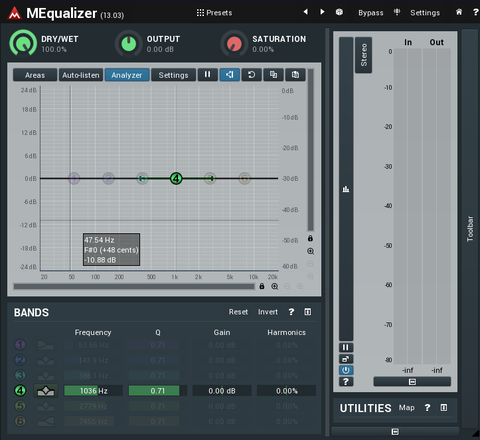Open the equalizer graph Settings tab
480x440 pixels.
(173, 75)
